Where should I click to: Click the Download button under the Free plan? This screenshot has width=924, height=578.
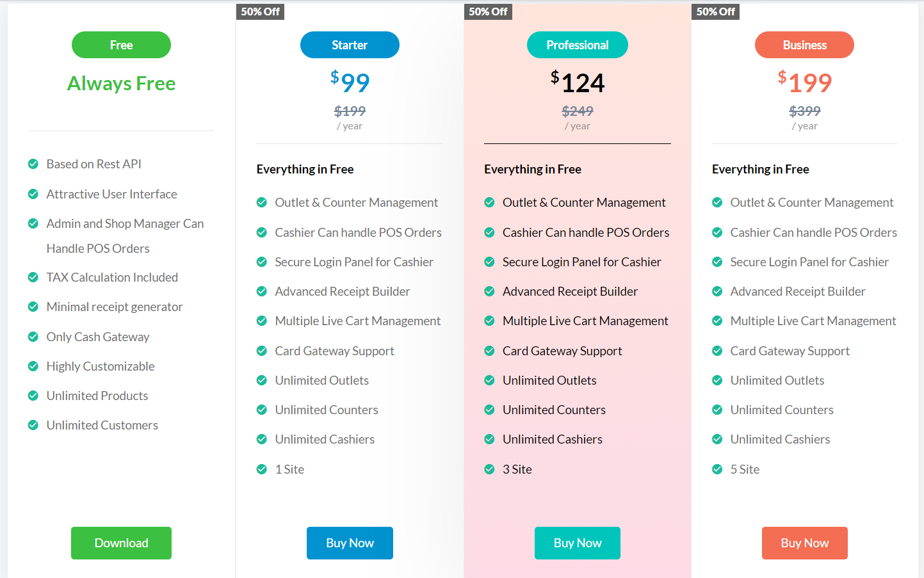tap(121, 543)
